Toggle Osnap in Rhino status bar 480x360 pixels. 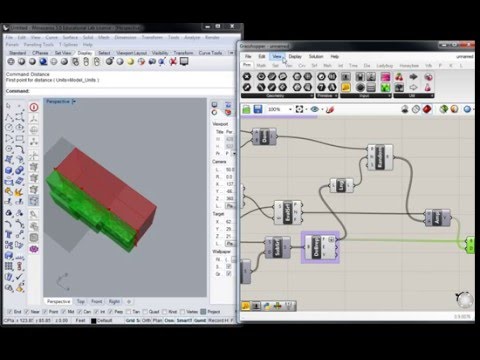(x=169, y=320)
